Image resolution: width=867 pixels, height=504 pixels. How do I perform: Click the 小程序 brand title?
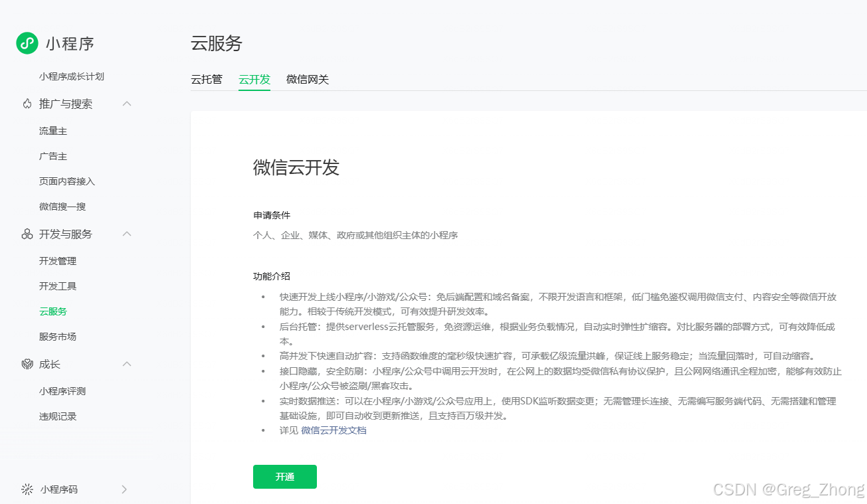(x=70, y=44)
